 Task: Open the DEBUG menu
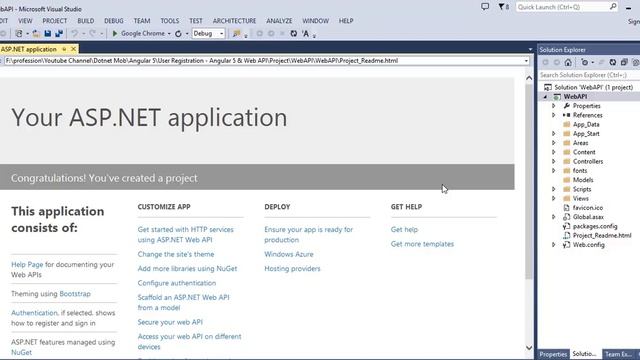tap(113, 20)
